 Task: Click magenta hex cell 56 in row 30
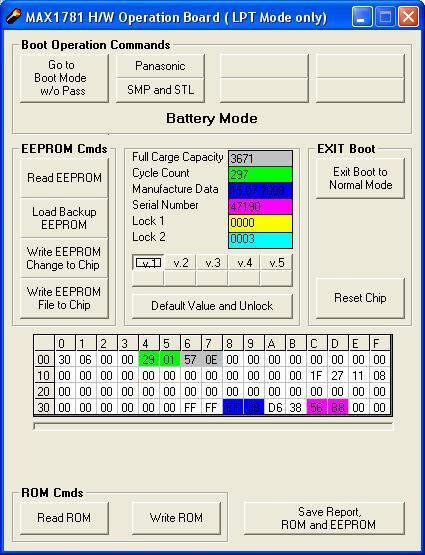click(x=317, y=407)
